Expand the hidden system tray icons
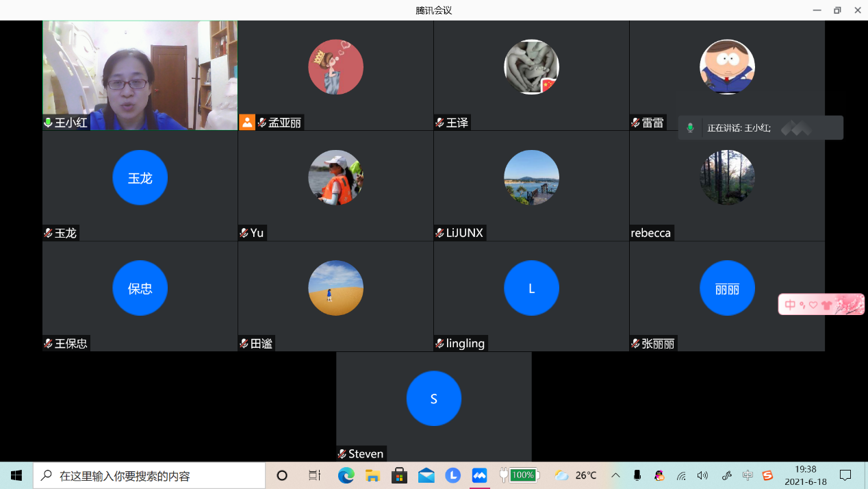Viewport: 868px width, 489px height. click(x=615, y=475)
